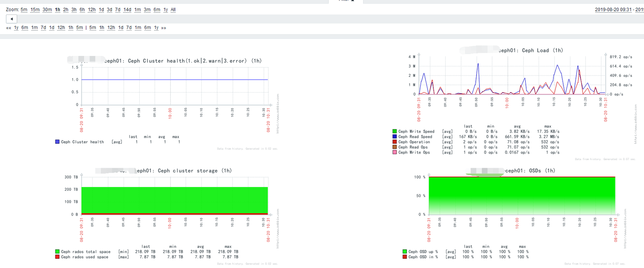644x268 pixels.
Task: Choose the All zoom range
Action: (x=173, y=10)
